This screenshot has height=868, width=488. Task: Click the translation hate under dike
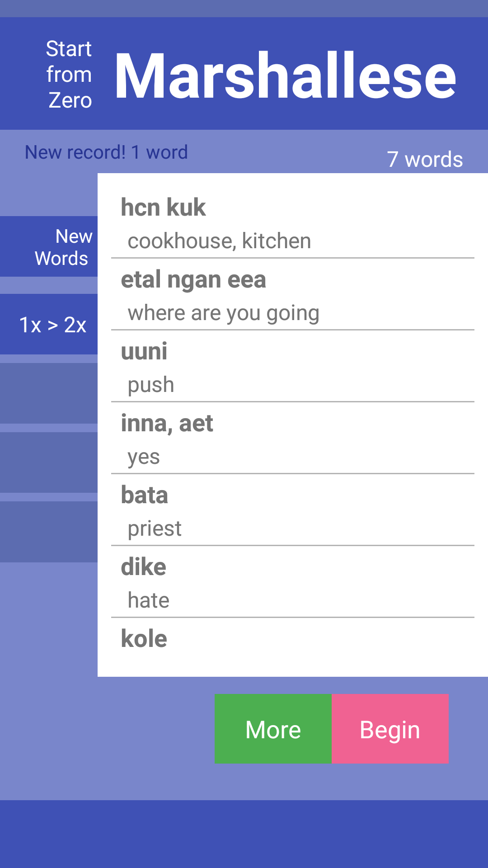[x=148, y=599]
